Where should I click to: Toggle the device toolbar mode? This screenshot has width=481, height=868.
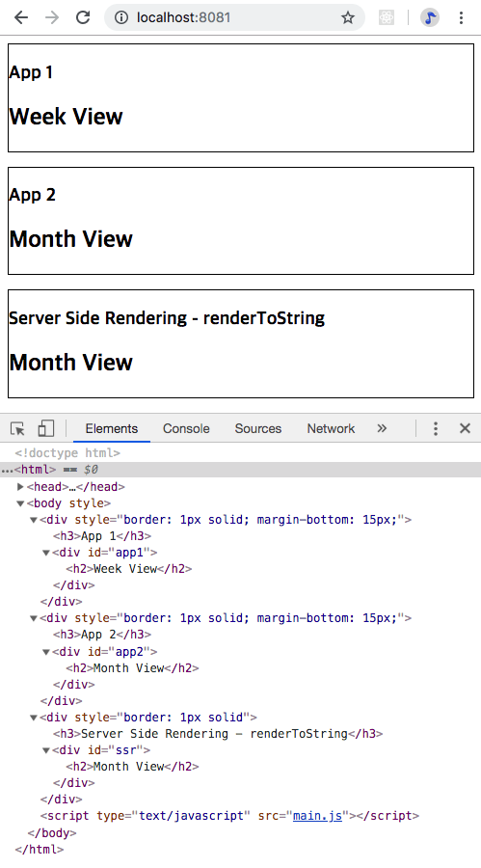point(45,428)
